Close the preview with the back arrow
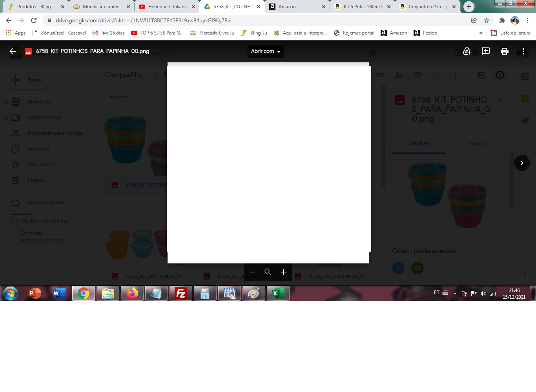This screenshot has width=536, height=392. click(13, 51)
